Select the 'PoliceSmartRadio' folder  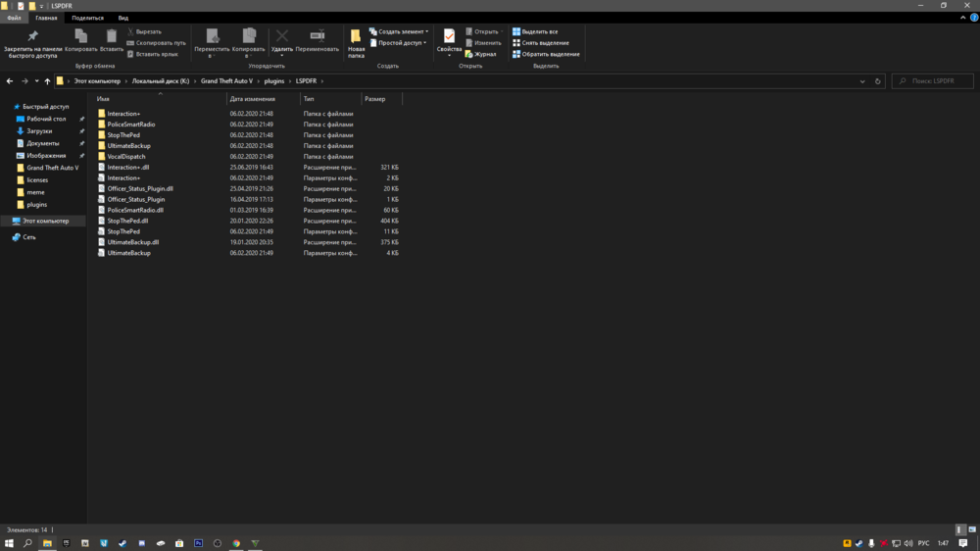tap(130, 125)
